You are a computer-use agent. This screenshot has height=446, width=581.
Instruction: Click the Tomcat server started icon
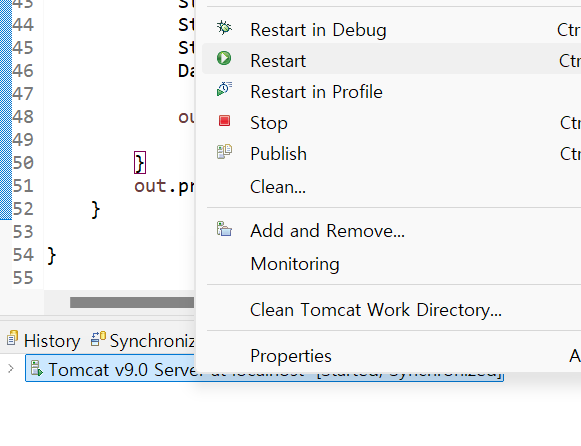click(x=37, y=368)
